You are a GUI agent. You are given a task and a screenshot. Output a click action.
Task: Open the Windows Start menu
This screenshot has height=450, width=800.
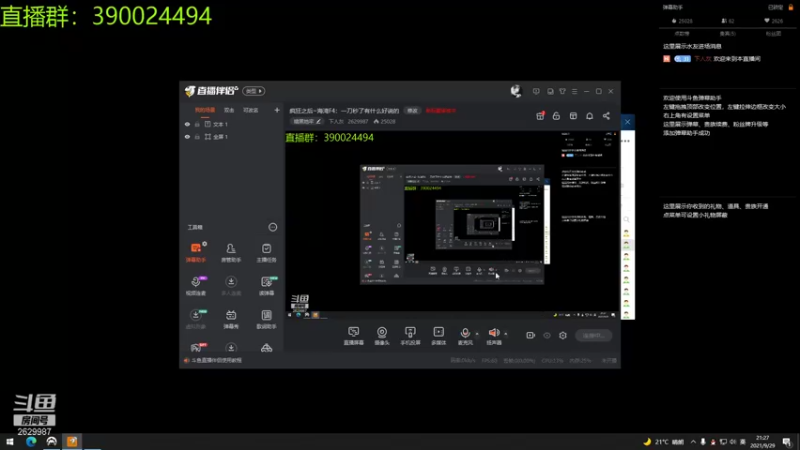(10, 442)
